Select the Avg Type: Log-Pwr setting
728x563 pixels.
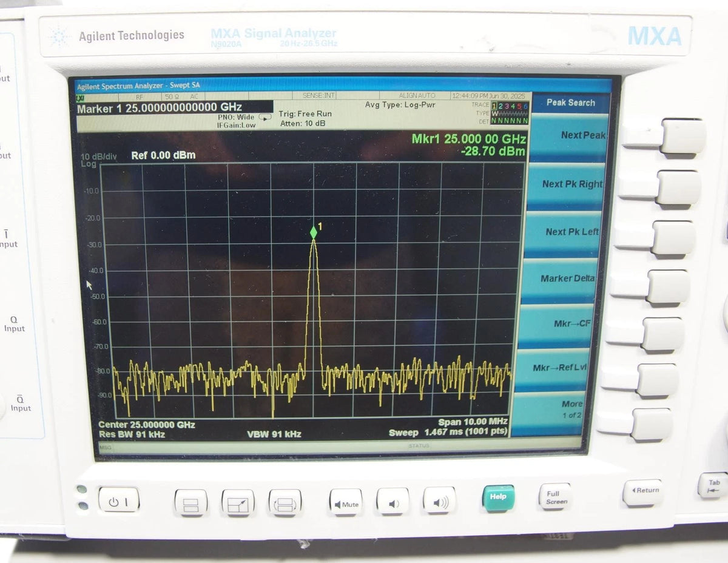[x=400, y=105]
